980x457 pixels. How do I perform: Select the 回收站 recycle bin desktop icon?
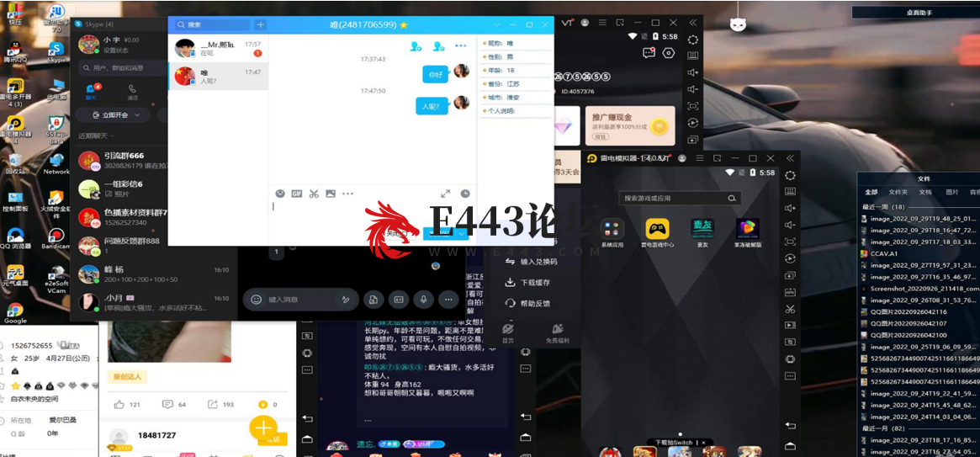[x=15, y=164]
